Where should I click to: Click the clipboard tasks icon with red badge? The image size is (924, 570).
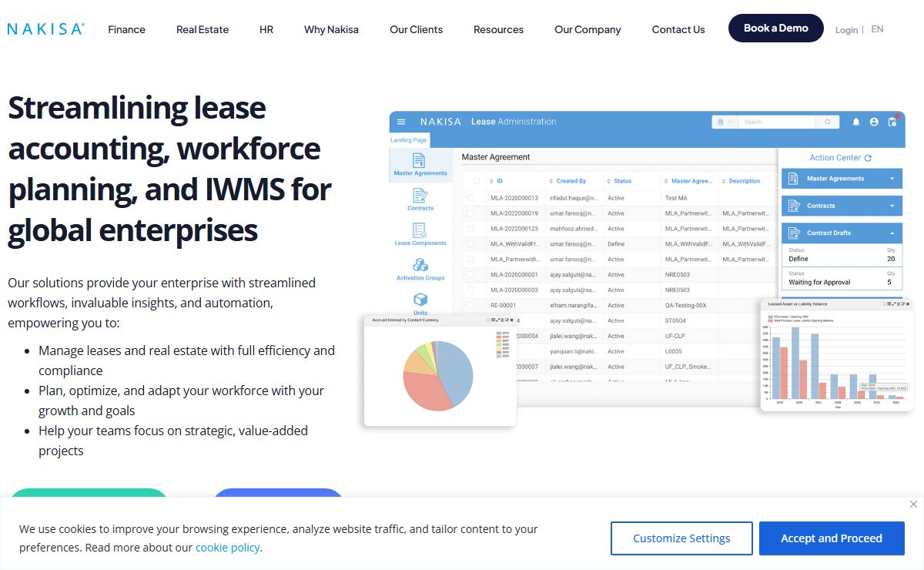click(x=892, y=121)
